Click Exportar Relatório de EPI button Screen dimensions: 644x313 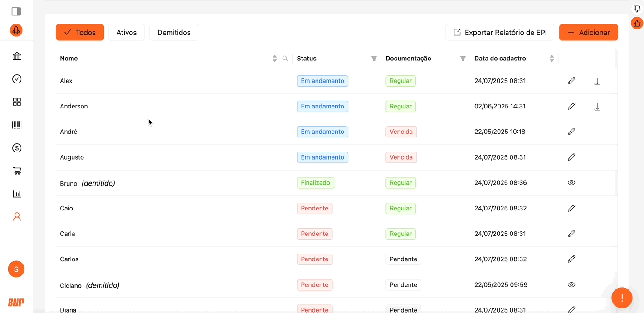[500, 32]
